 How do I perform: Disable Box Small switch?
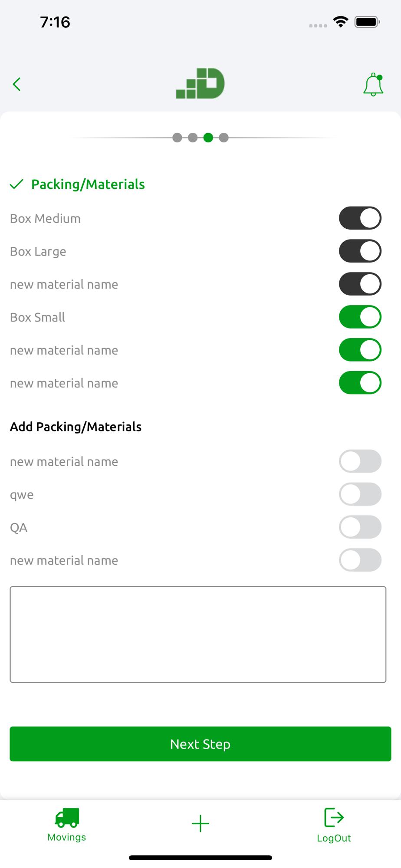click(x=360, y=317)
